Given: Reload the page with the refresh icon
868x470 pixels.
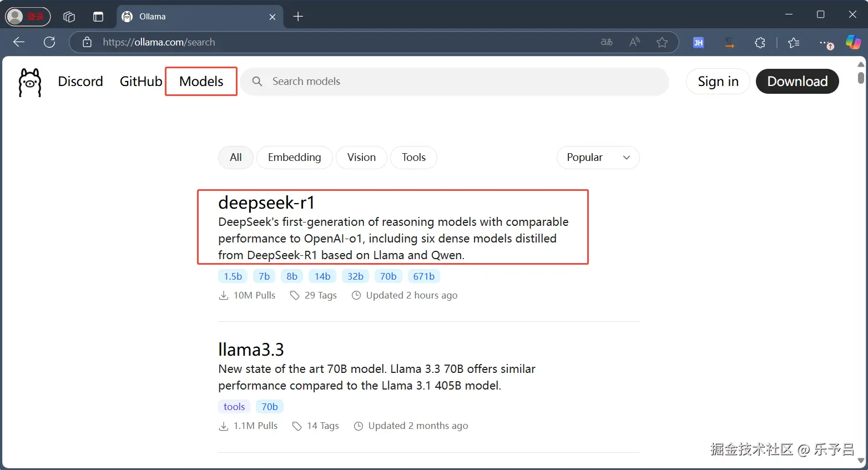Looking at the screenshot, I should pos(49,42).
